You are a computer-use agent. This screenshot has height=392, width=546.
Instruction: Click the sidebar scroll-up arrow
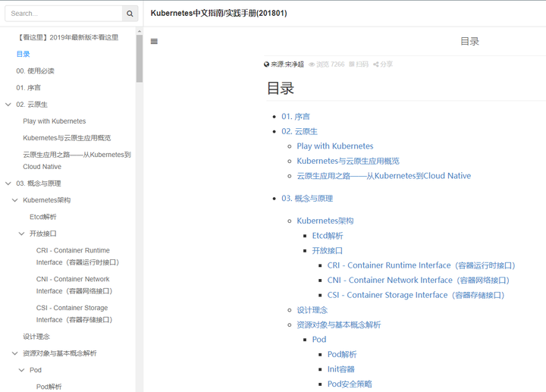pyautogui.click(x=140, y=31)
